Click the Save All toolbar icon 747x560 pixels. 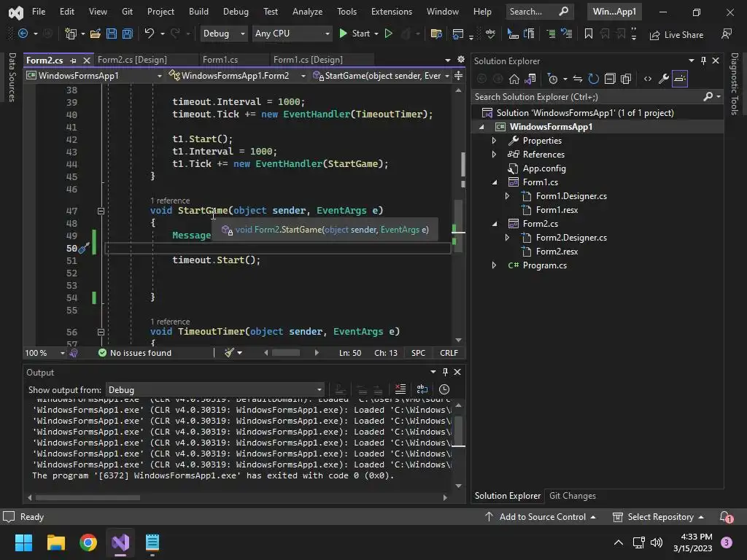tap(127, 34)
